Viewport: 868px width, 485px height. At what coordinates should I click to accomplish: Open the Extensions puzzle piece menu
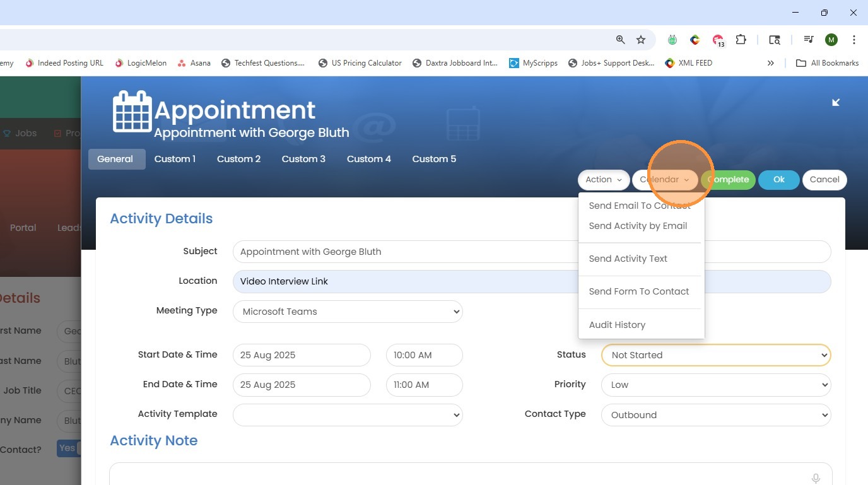[x=741, y=40]
